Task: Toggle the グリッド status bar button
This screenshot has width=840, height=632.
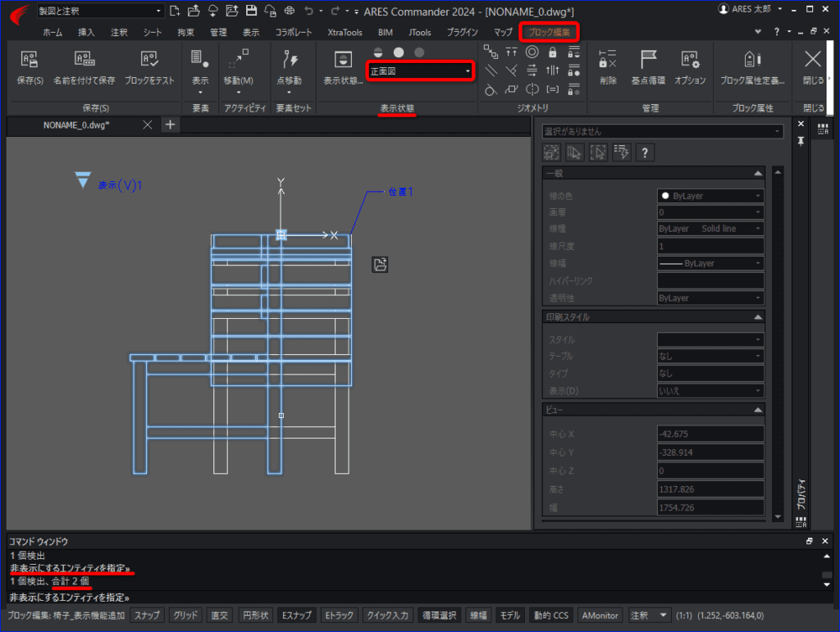Action: (x=185, y=616)
